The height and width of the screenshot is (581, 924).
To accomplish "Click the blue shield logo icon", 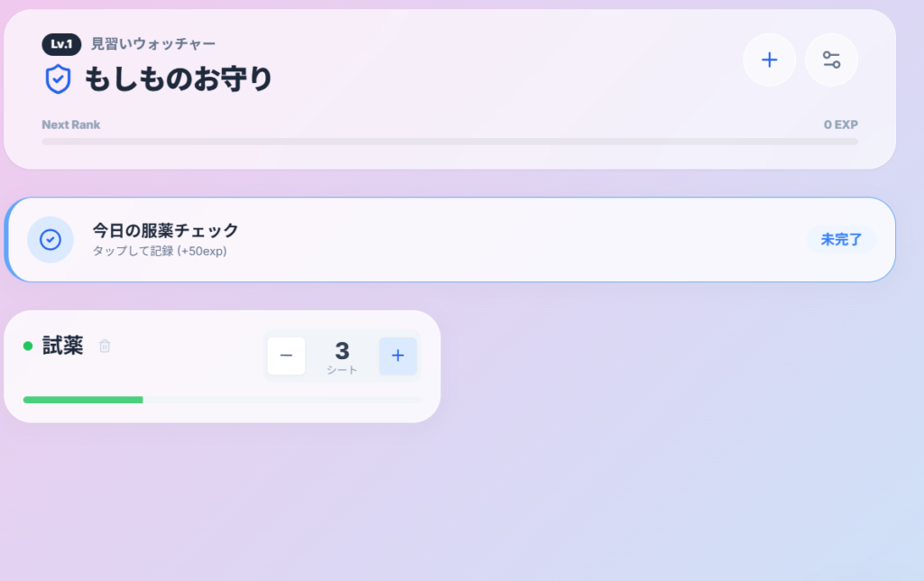I will pos(58,79).
